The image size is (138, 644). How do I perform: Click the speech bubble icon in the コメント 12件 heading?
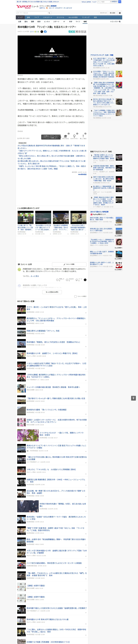[19, 264]
